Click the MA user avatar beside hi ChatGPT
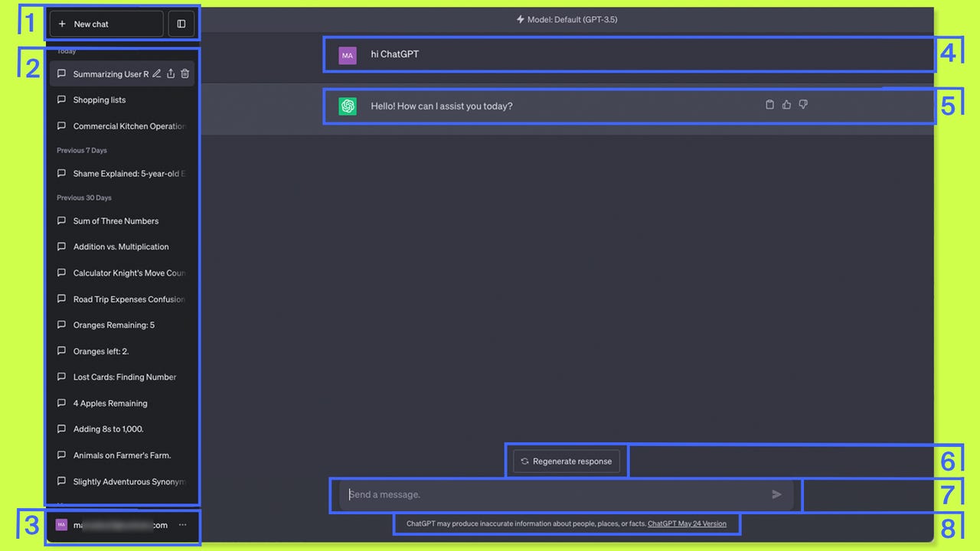The image size is (980, 551). pyautogui.click(x=348, y=55)
